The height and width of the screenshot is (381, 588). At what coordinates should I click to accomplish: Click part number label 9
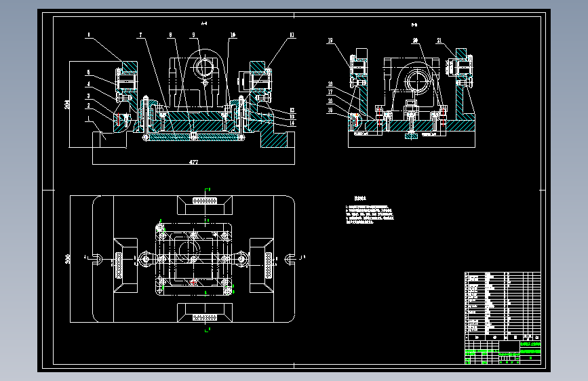193,35
